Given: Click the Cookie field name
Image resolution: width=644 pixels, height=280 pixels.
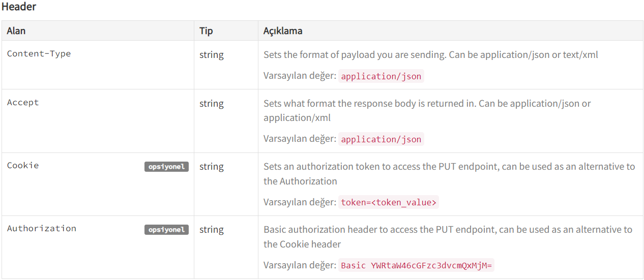Looking at the screenshot, I should tap(23, 165).
